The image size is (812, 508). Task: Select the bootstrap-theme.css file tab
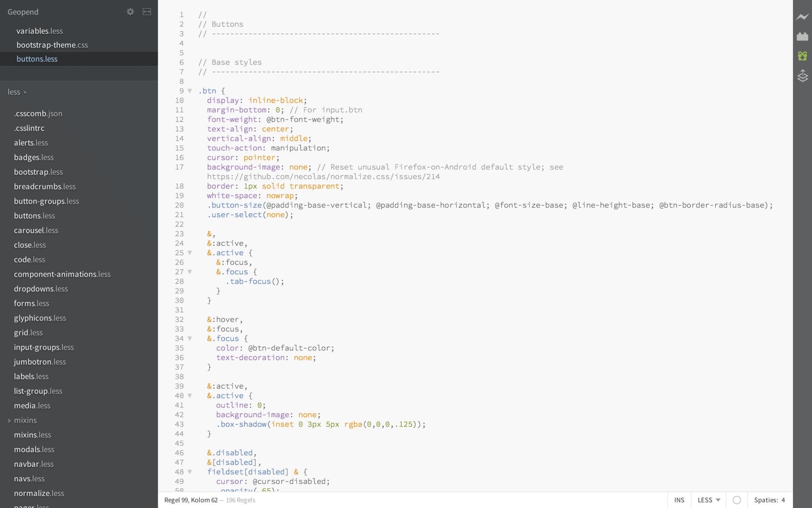[x=52, y=44]
